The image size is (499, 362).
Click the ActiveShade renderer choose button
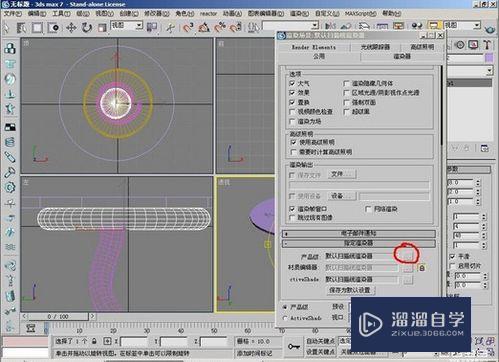pyautogui.click(x=407, y=280)
